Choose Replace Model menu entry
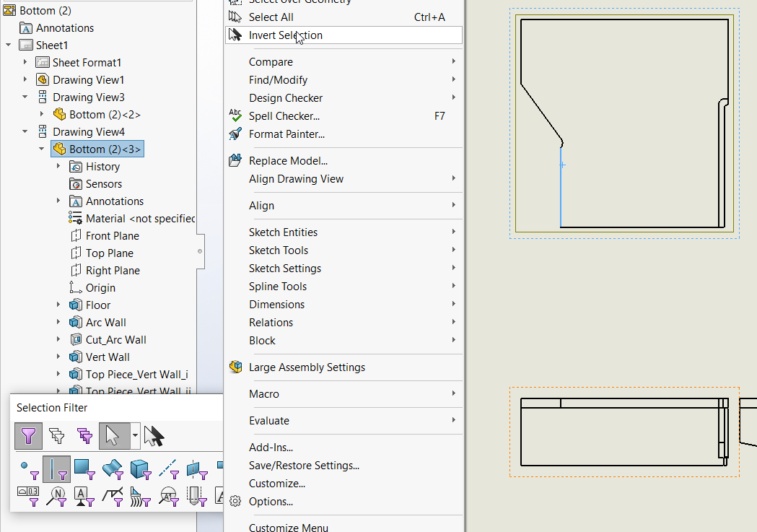The image size is (757, 532). [344, 161]
